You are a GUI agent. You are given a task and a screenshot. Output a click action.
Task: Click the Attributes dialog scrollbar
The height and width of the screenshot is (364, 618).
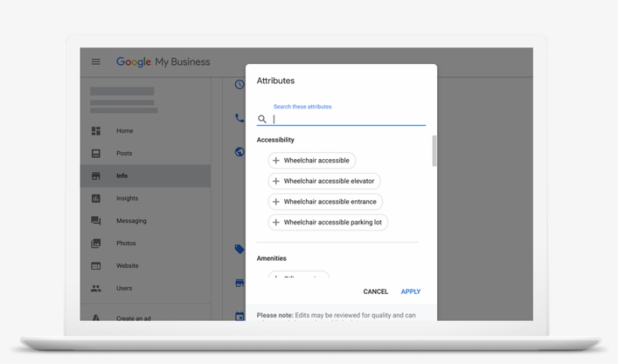[x=434, y=151]
